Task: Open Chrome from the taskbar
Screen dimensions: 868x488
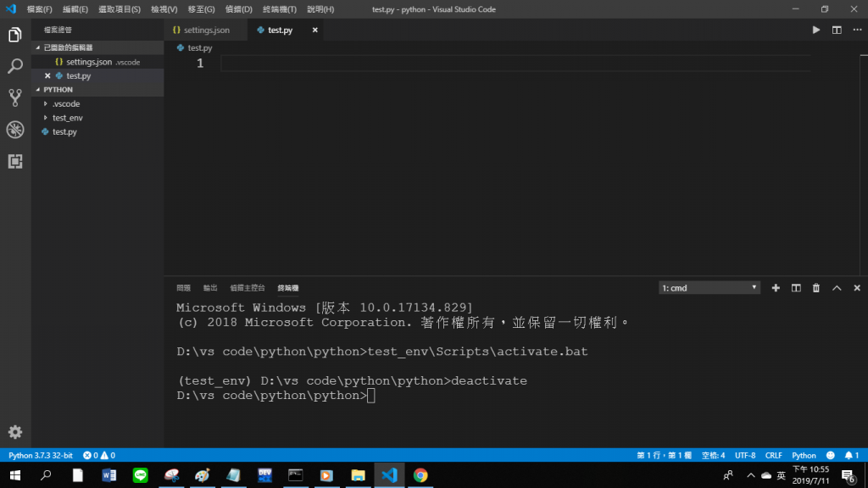Action: pyautogui.click(x=420, y=475)
